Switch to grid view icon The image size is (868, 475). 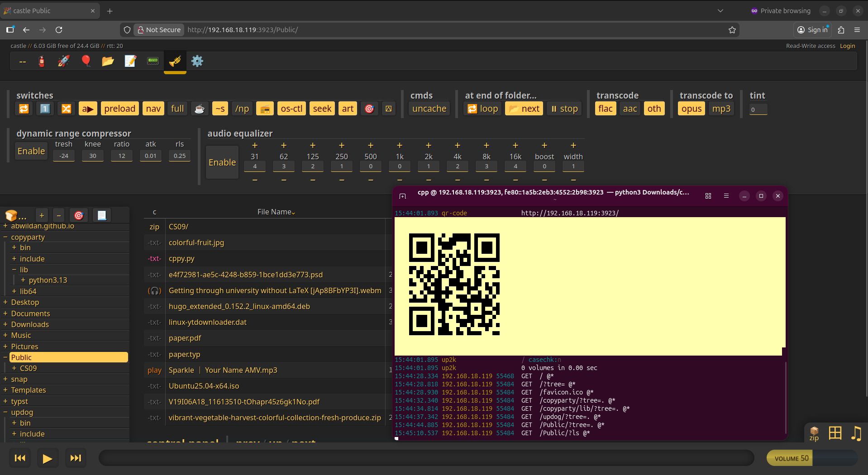pos(835,433)
